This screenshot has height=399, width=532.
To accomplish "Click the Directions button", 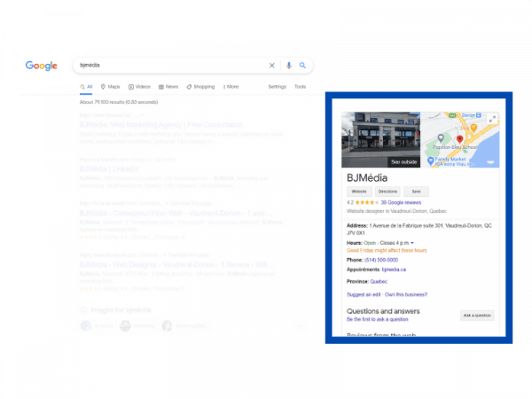I will pos(387,192).
